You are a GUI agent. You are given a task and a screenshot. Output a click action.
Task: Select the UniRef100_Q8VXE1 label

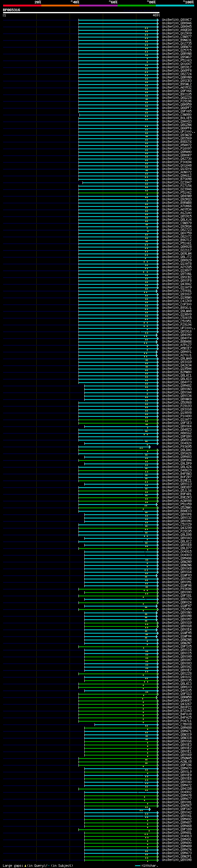click(176, 751)
